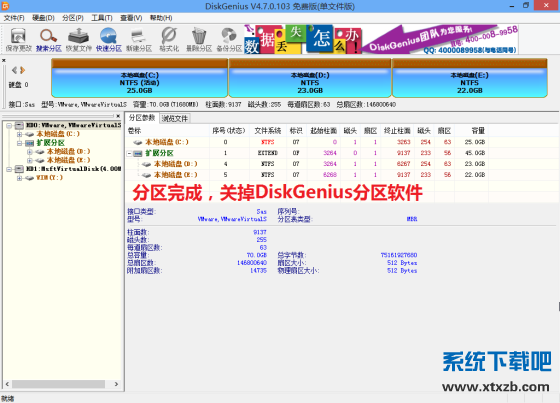Select 本地磁盘(E:) in the tree
The height and width of the screenshot is (403, 560).
coord(69,160)
